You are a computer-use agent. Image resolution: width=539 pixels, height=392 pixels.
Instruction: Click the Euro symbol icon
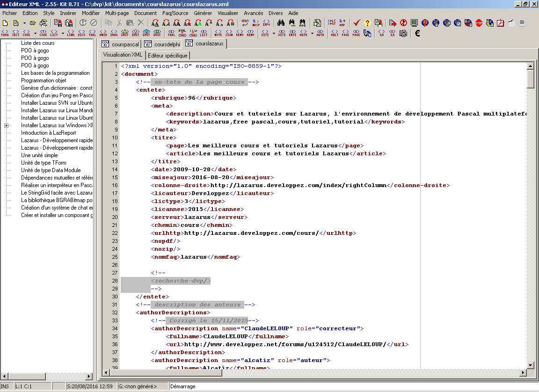coord(417,33)
